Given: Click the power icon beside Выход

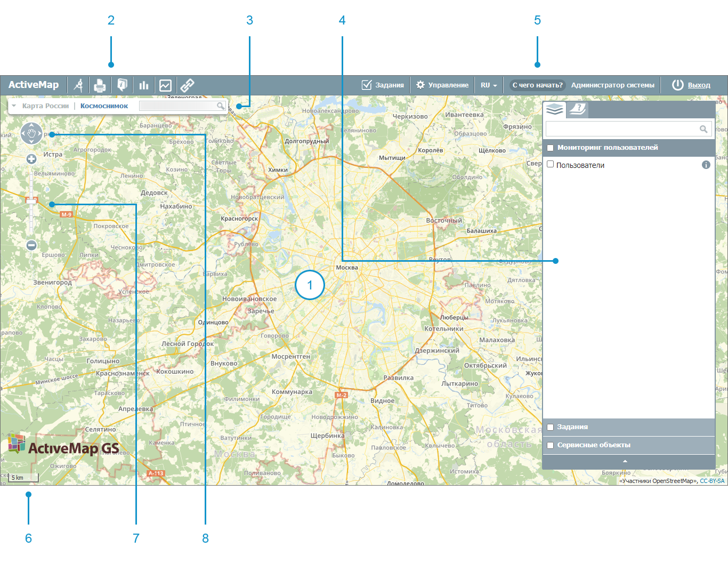Looking at the screenshot, I should [x=677, y=85].
